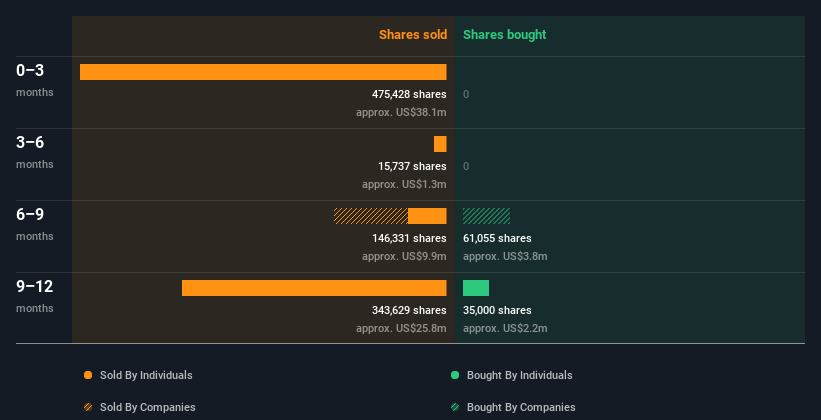Click the 15,737 shares value

(412, 166)
